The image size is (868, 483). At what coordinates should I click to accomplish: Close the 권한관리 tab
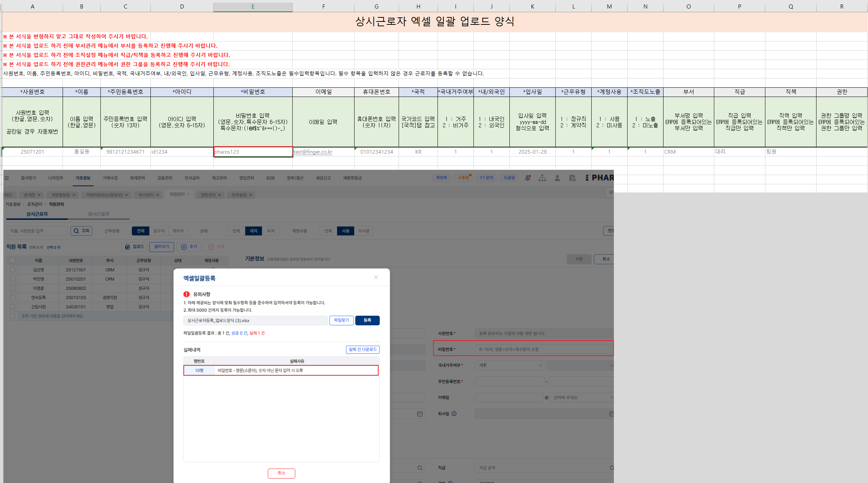tap(219, 195)
